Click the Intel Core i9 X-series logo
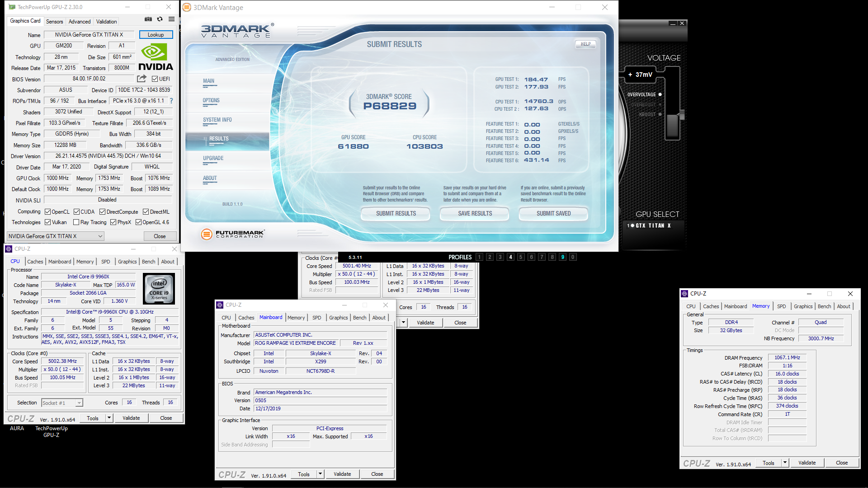The height and width of the screenshot is (488, 868). pyautogui.click(x=159, y=289)
